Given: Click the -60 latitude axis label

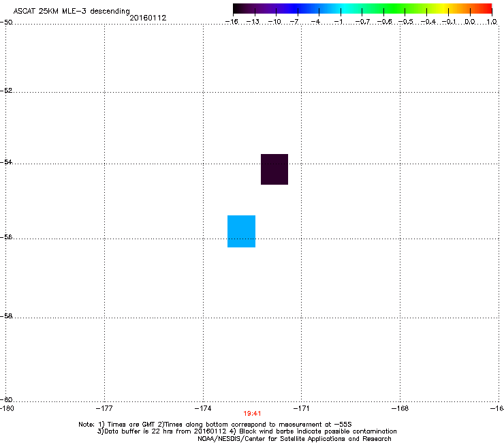Looking at the screenshot, I should click(6, 399).
